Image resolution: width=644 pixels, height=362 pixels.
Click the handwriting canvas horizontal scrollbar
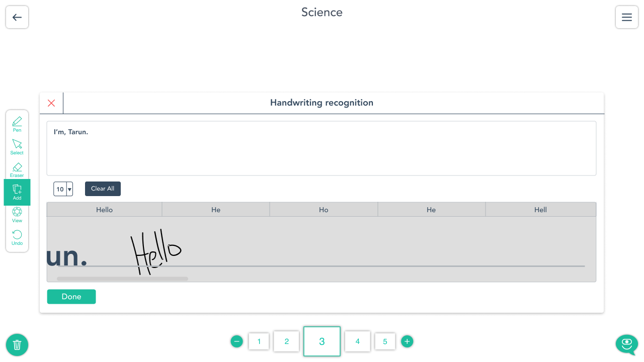[x=122, y=279]
